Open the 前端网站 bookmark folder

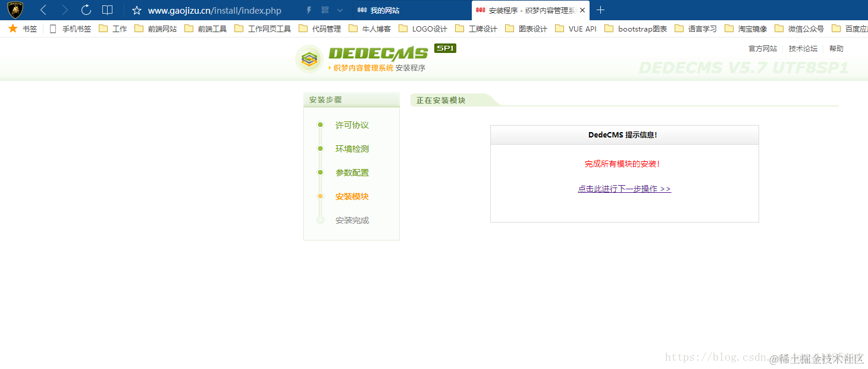coord(156,29)
